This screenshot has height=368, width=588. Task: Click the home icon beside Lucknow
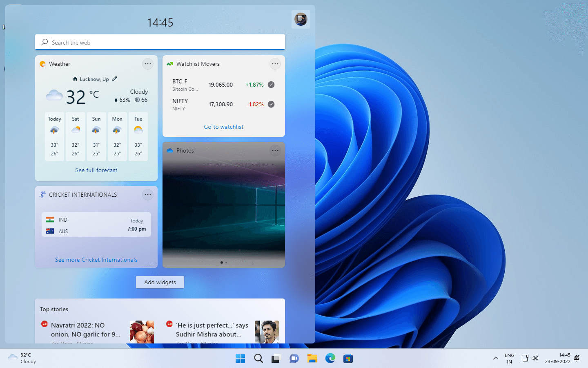[x=75, y=79]
